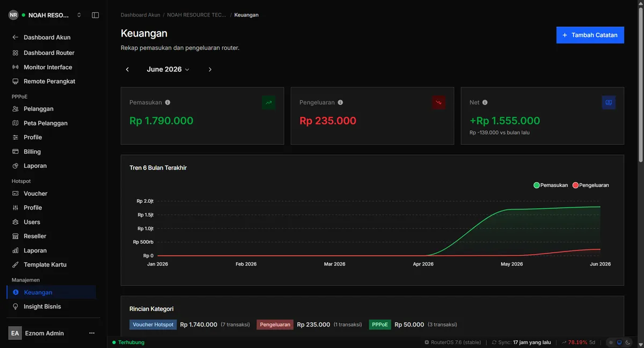
Task: Open the June 2026 month dropdown
Action: coord(168,69)
